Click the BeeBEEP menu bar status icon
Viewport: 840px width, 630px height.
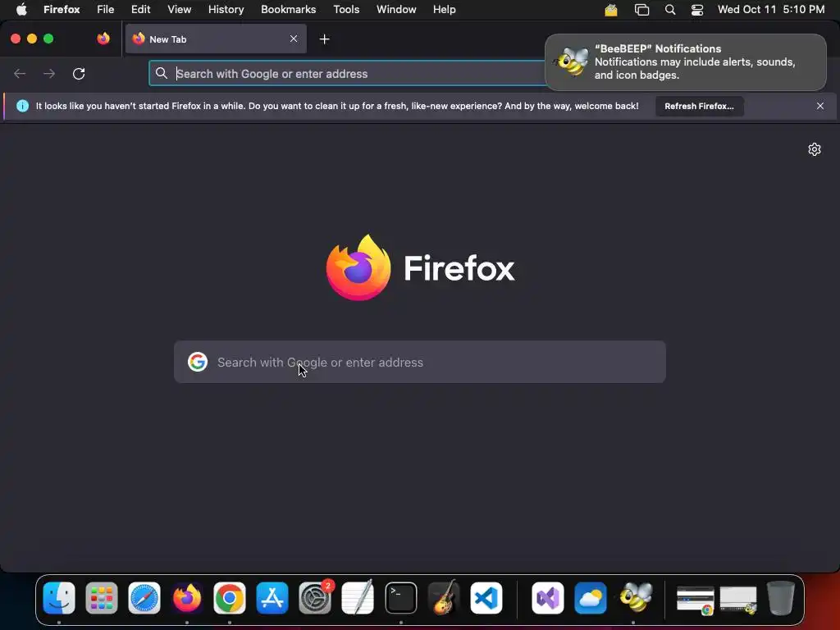[611, 10]
